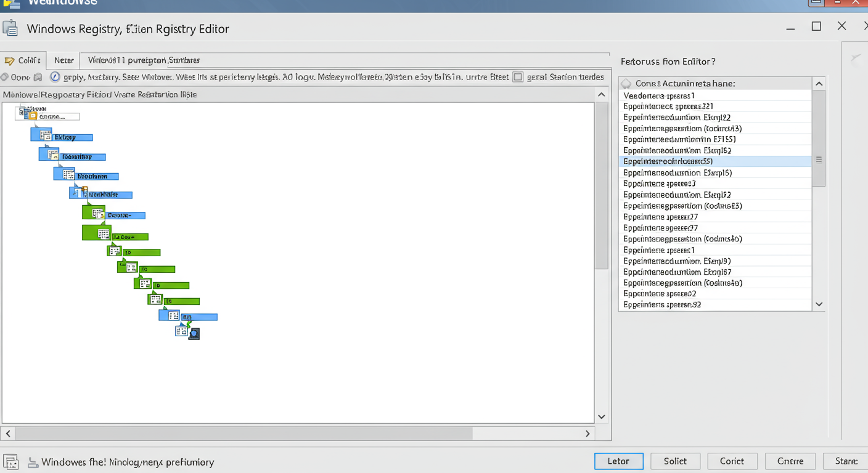Click the Registry Editor app icon in title bar
This screenshot has height=473, width=868.
pos(10,28)
